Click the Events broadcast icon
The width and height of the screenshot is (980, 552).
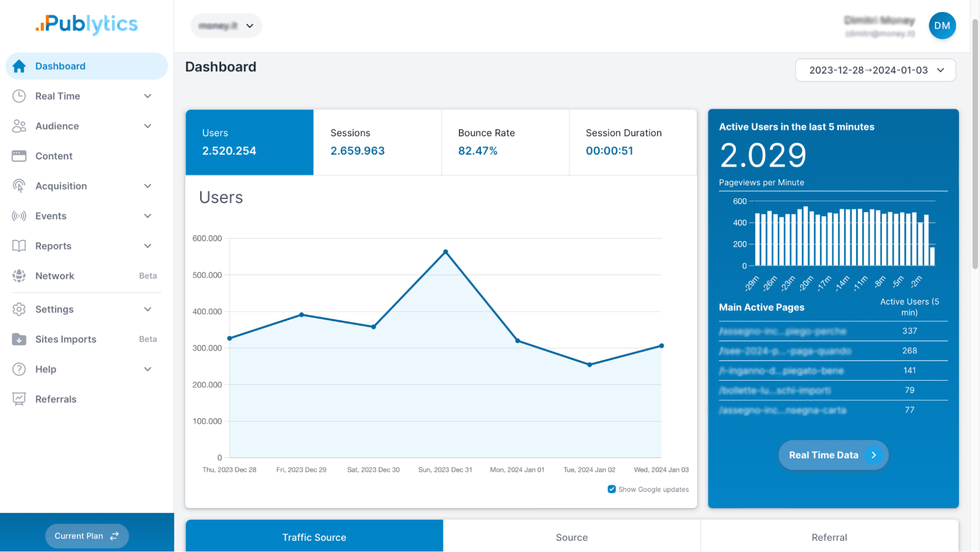(19, 216)
